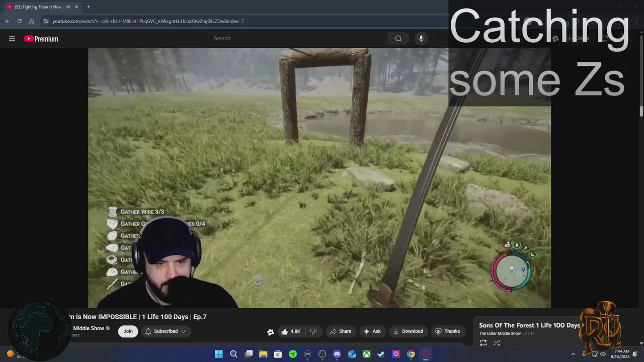This screenshot has height=362, width=644.
Task: Open Discord from taskbar
Action: pos(337,354)
